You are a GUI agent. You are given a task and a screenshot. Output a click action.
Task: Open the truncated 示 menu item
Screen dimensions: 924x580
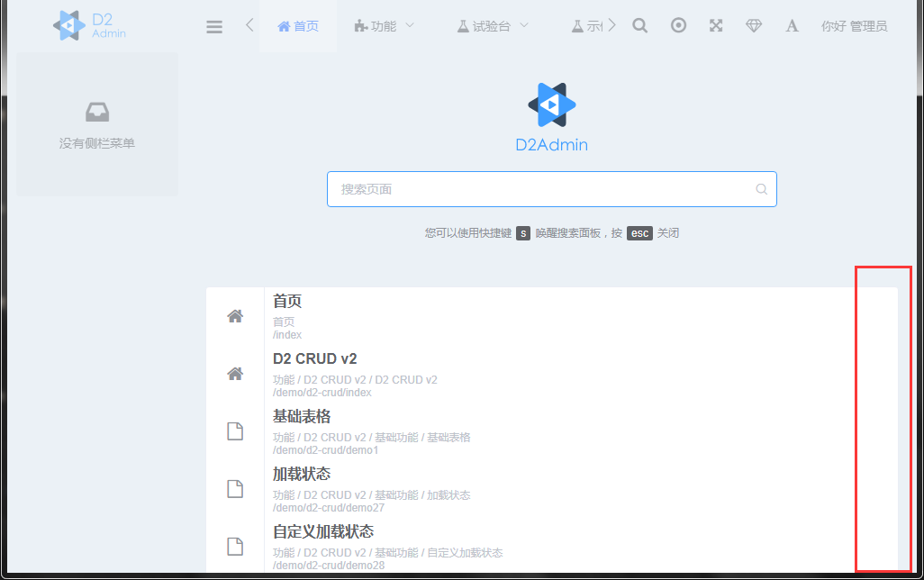(587, 26)
